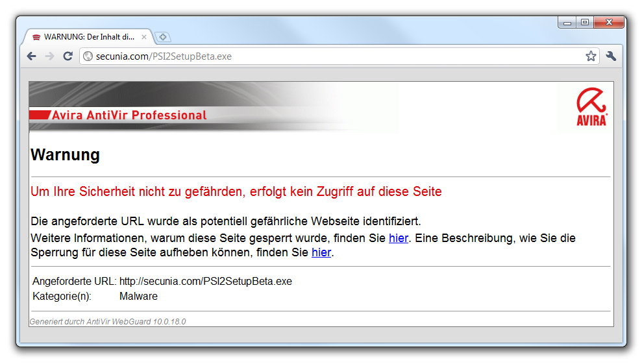Click the browser forward arrow
Viewport: 642px width, 364px height.
(x=49, y=56)
